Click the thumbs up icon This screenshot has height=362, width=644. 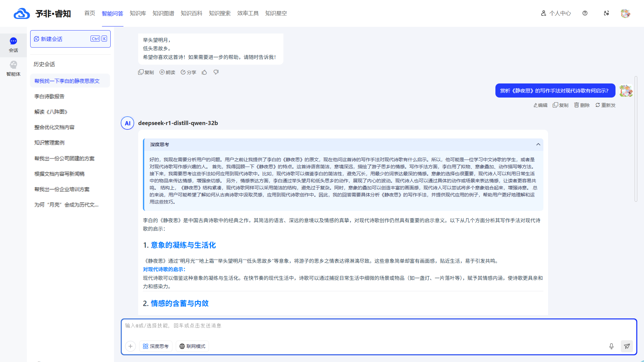tap(204, 72)
